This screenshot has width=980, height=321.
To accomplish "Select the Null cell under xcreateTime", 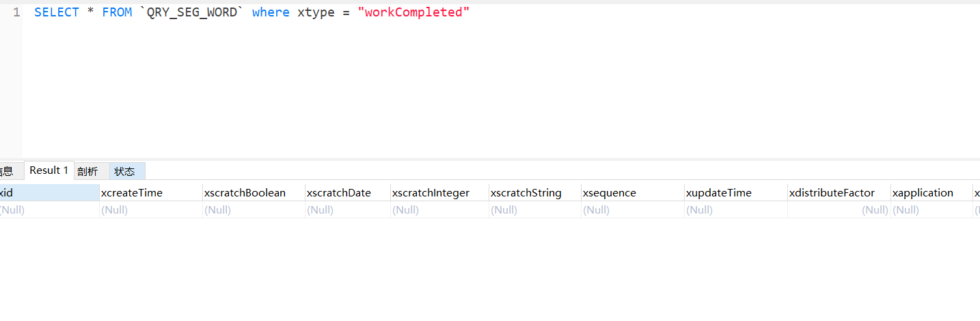I will (x=150, y=210).
